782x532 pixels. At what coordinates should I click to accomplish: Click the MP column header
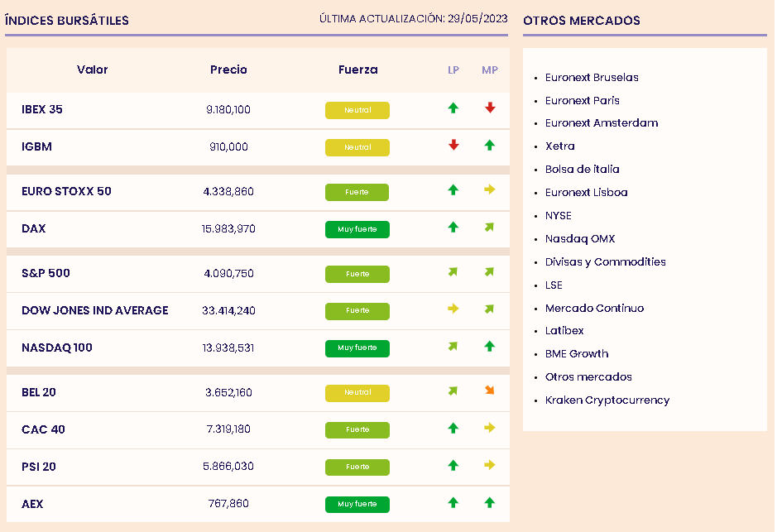pyautogui.click(x=490, y=69)
